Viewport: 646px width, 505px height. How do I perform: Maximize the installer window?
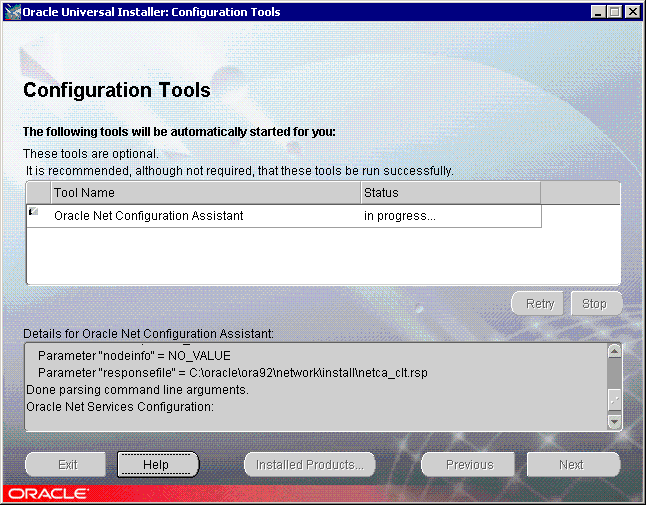[614, 12]
